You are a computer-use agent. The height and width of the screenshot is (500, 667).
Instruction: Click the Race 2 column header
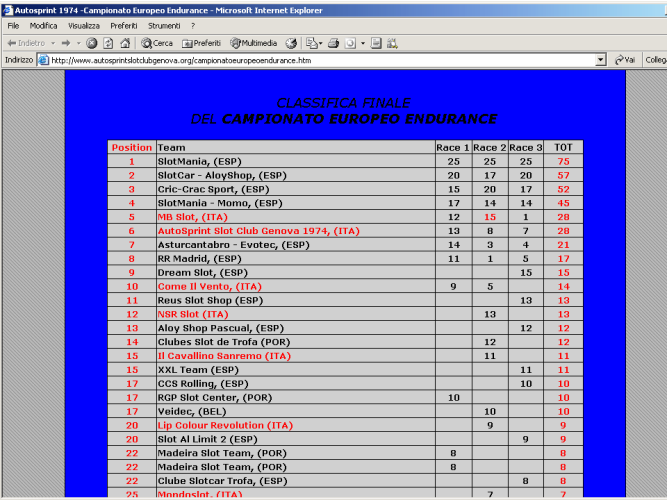pos(489,147)
